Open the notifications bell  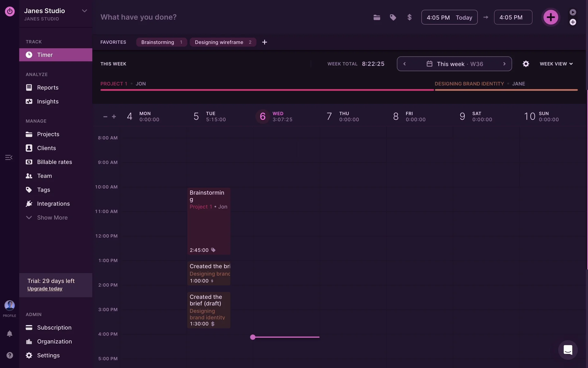(9, 334)
